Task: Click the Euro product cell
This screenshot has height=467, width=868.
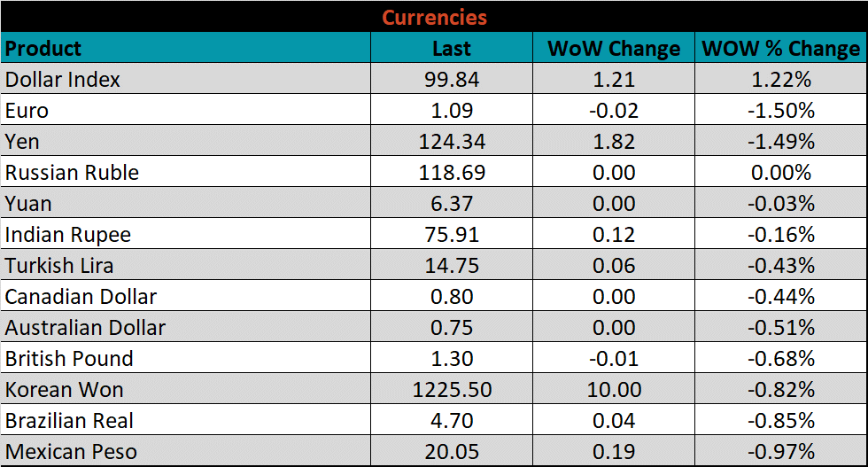Action: click(x=27, y=111)
